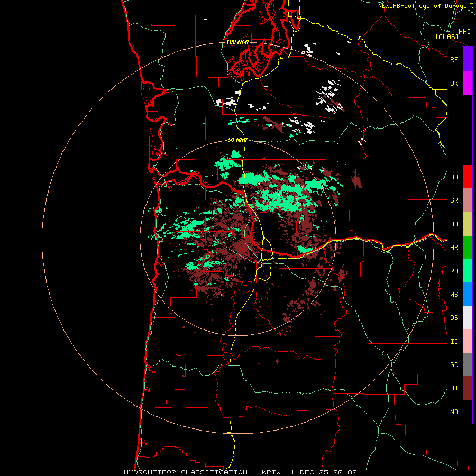Click the BD yellow legend swatch
The width and height of the screenshot is (476, 476).
tap(467, 224)
